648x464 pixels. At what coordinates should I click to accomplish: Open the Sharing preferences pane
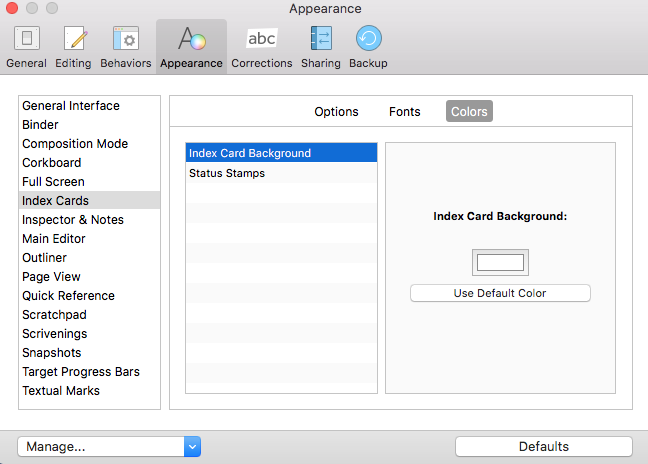[x=321, y=47]
